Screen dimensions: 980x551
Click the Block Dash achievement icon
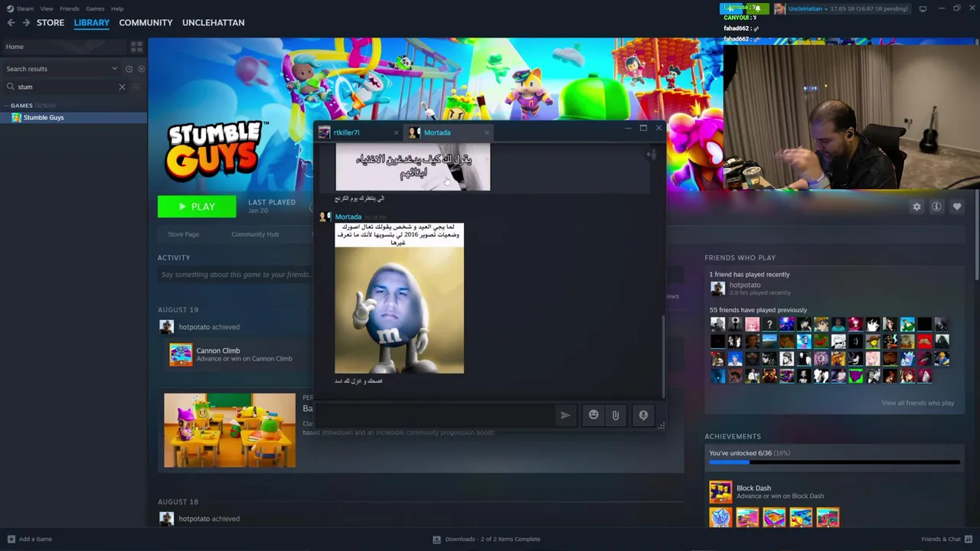[x=720, y=491]
